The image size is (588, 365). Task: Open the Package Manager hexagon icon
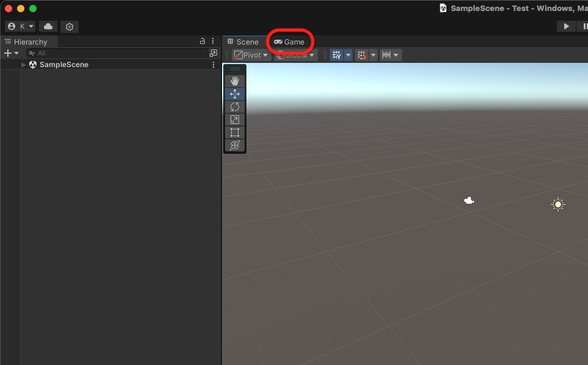70,27
